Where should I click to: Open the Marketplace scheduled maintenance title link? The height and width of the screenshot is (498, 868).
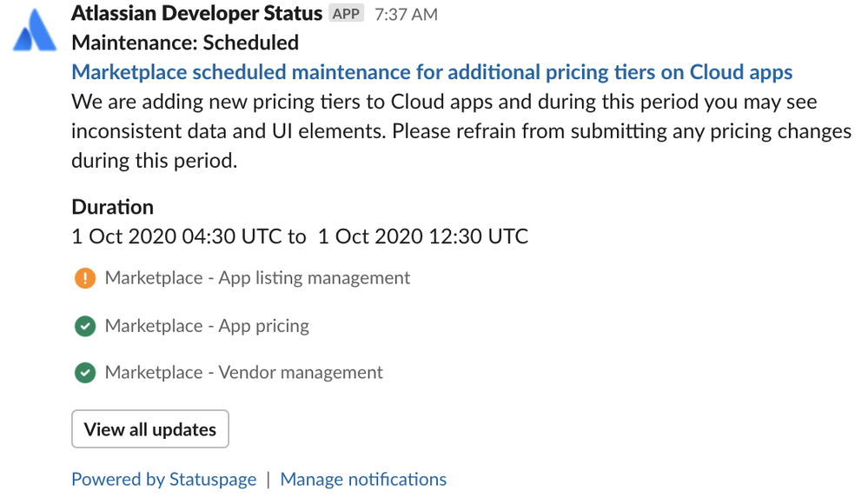[432, 72]
